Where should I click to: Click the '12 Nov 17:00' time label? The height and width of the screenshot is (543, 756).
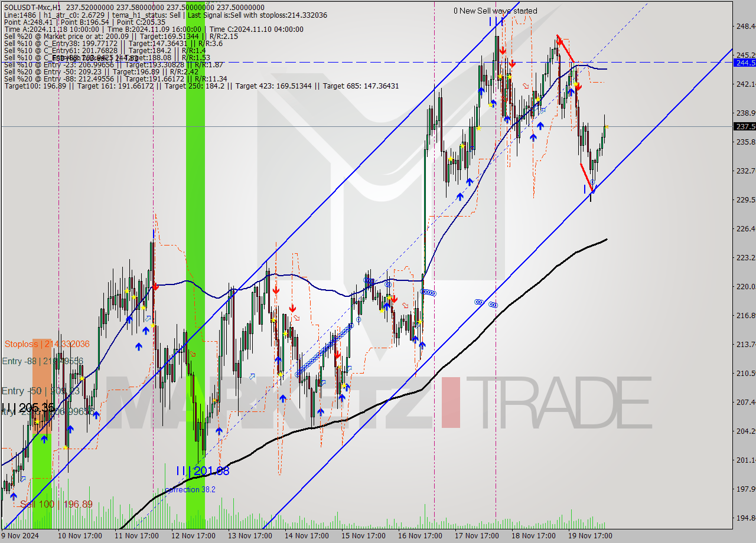[x=193, y=536]
